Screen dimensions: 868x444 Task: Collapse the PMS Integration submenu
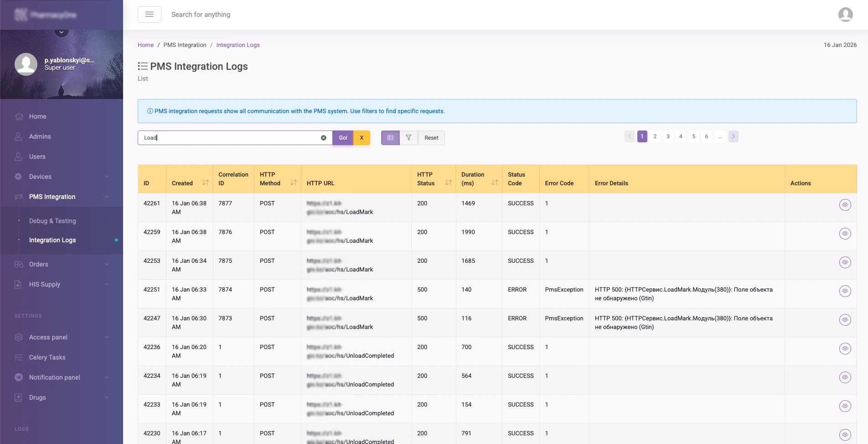[108, 197]
